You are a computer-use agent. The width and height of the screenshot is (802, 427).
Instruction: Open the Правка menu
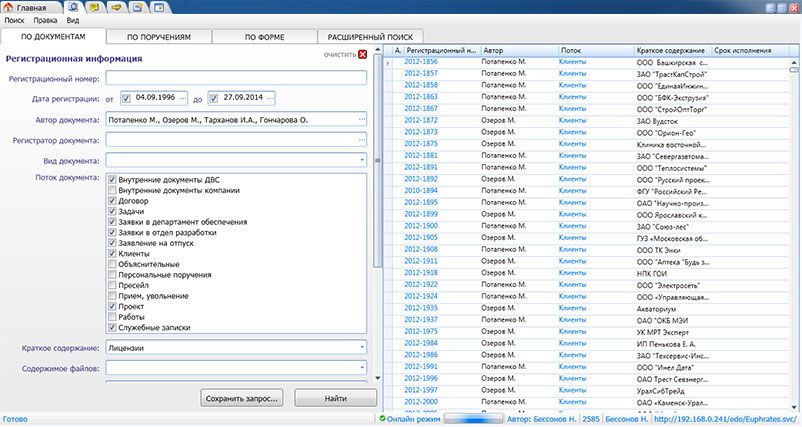coord(44,20)
